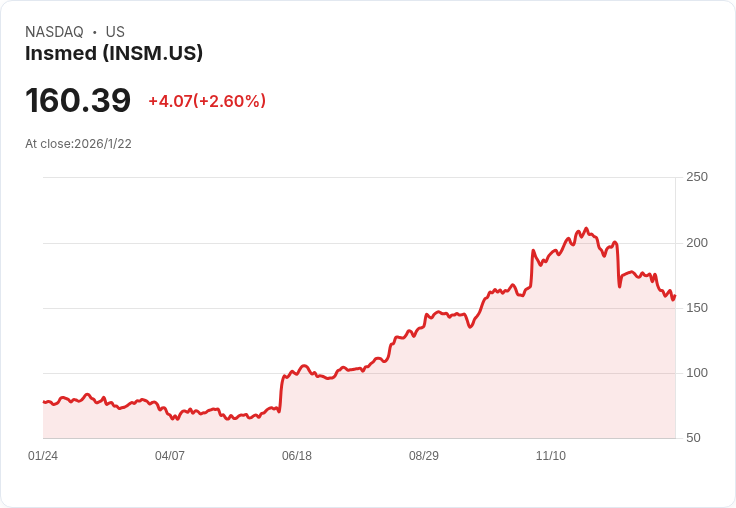Select the 04/07 date on x-axis
This screenshot has height=508, width=736.
click(170, 456)
